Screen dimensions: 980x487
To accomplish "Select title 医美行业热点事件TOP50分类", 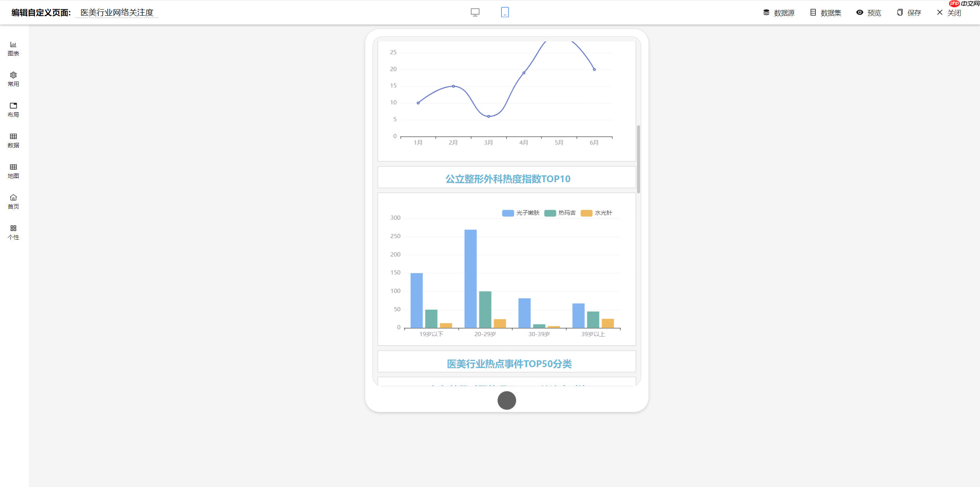I will (x=508, y=364).
